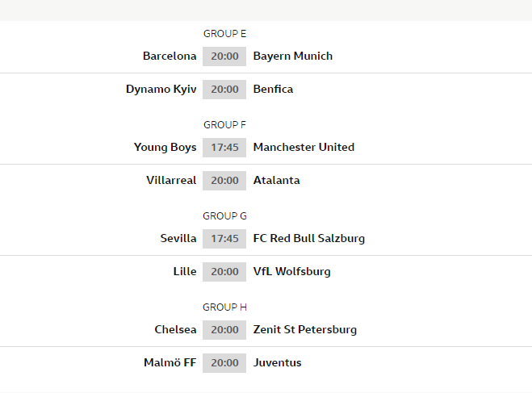Select Dynamo Kyiv in Group E
Screen dimensions: 532x393
pyautogui.click(x=161, y=89)
